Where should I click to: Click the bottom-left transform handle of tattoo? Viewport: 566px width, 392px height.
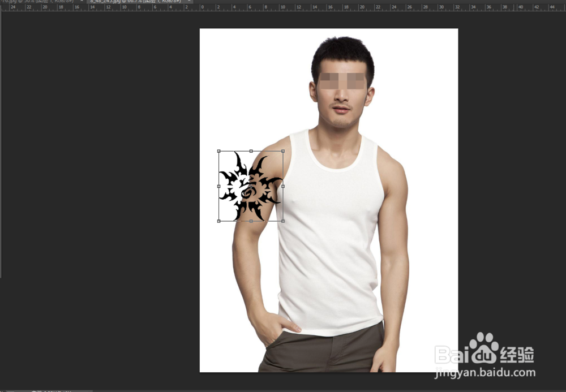218,221
